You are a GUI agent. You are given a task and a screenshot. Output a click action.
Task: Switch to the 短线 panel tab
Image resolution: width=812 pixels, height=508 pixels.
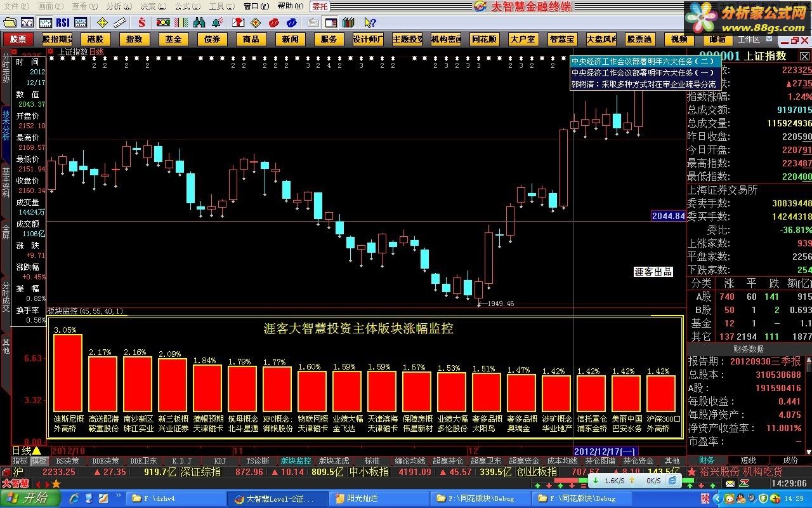click(x=749, y=460)
